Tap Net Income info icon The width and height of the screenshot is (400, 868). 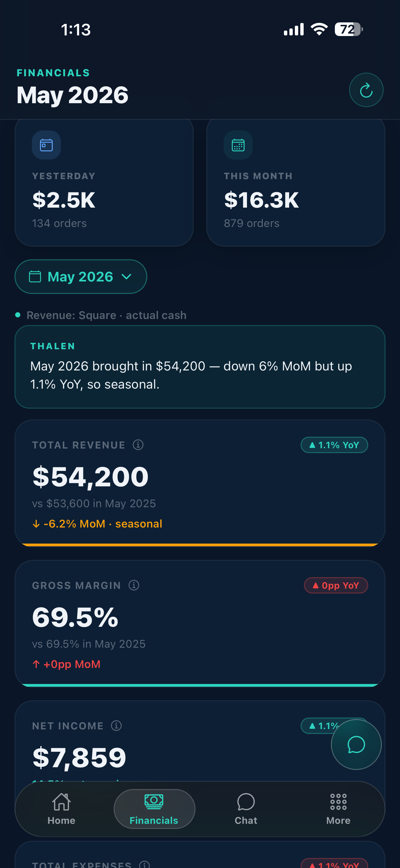point(116,725)
